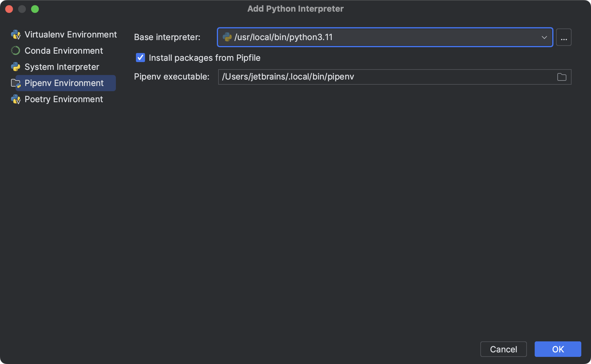Viewport: 591px width, 364px height.
Task: Click the ellipsis button beside Base interpreter
Action: point(563,37)
